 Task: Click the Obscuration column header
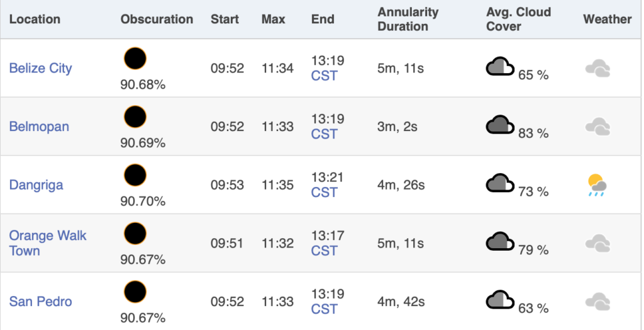point(157,20)
